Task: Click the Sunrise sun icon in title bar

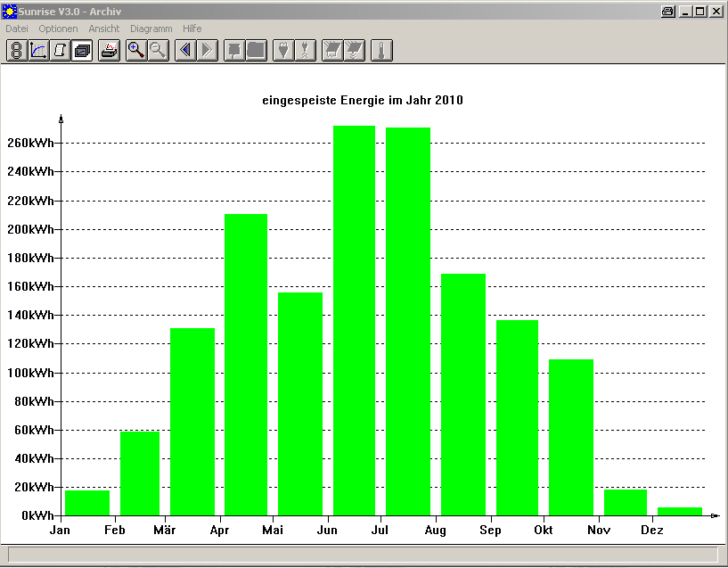Action: 9,12
